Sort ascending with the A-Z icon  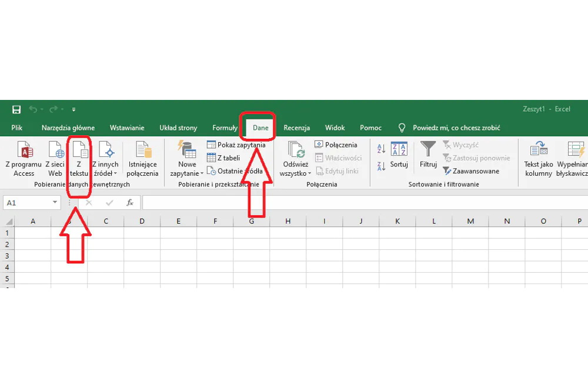pyautogui.click(x=382, y=149)
